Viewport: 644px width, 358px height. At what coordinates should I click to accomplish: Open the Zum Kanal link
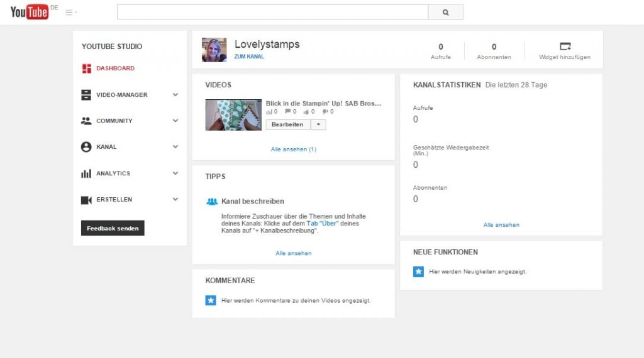click(249, 57)
